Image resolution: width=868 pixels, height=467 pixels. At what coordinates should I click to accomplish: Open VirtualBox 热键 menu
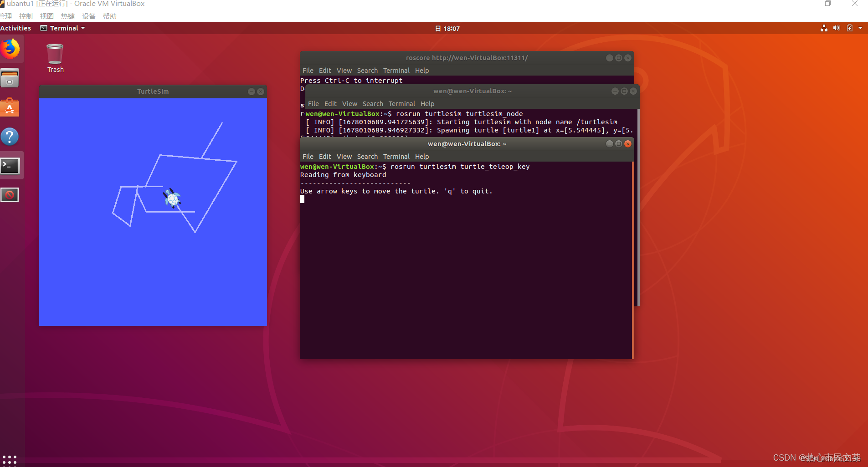click(x=68, y=16)
